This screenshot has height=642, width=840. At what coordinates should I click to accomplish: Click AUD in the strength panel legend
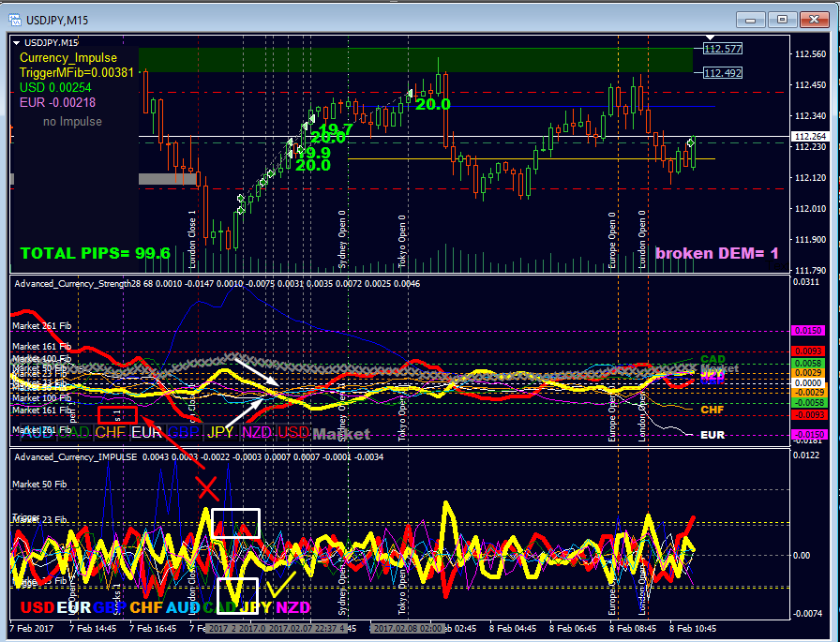pos(37,433)
